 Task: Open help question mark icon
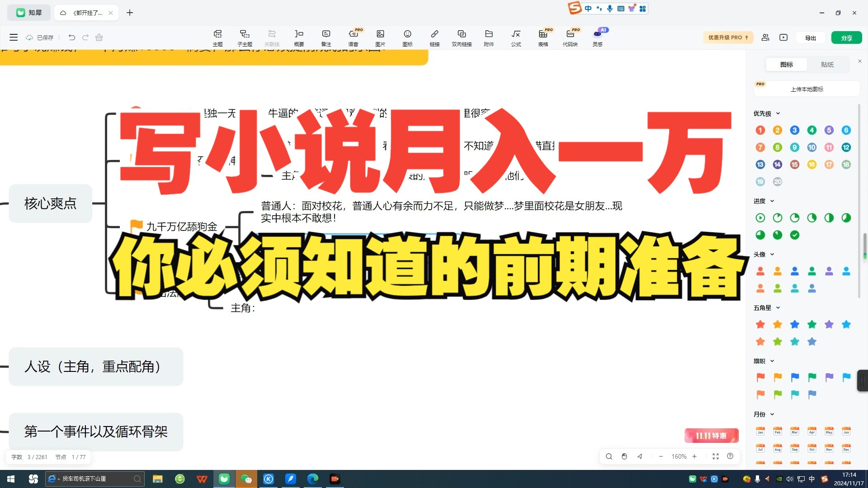tap(730, 456)
